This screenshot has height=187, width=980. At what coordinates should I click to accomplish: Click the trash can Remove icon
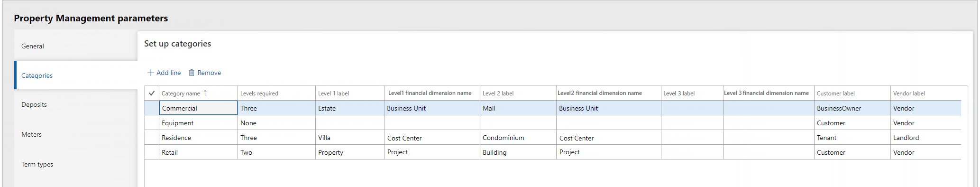point(192,73)
